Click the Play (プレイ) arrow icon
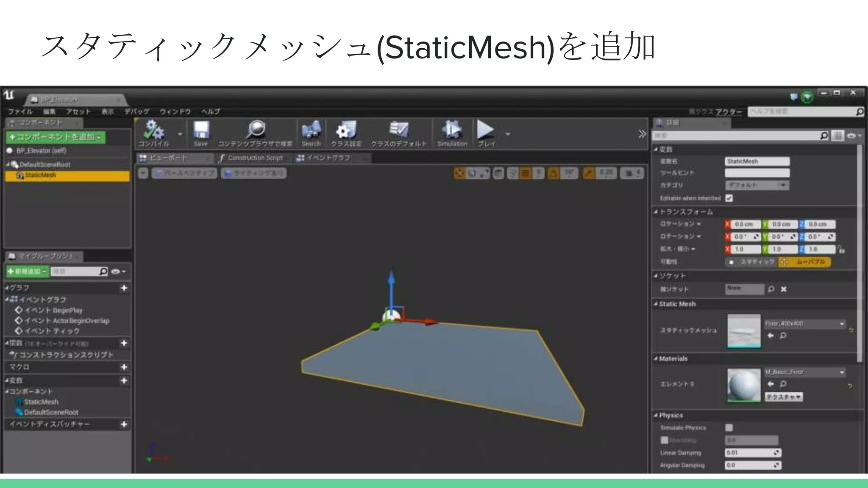 click(x=485, y=130)
